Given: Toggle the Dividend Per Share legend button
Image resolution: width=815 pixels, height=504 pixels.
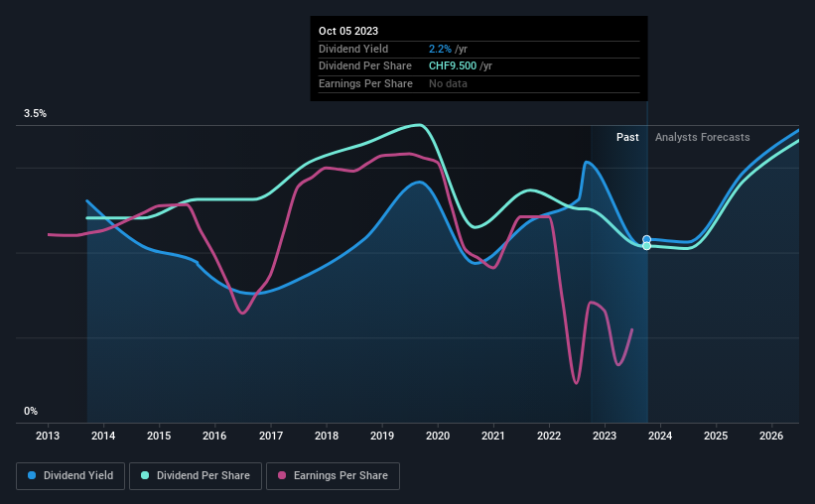Looking at the screenshot, I should [196, 476].
